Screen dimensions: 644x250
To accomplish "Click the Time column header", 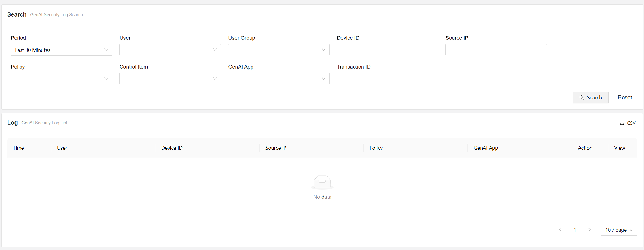I will pos(19,148).
